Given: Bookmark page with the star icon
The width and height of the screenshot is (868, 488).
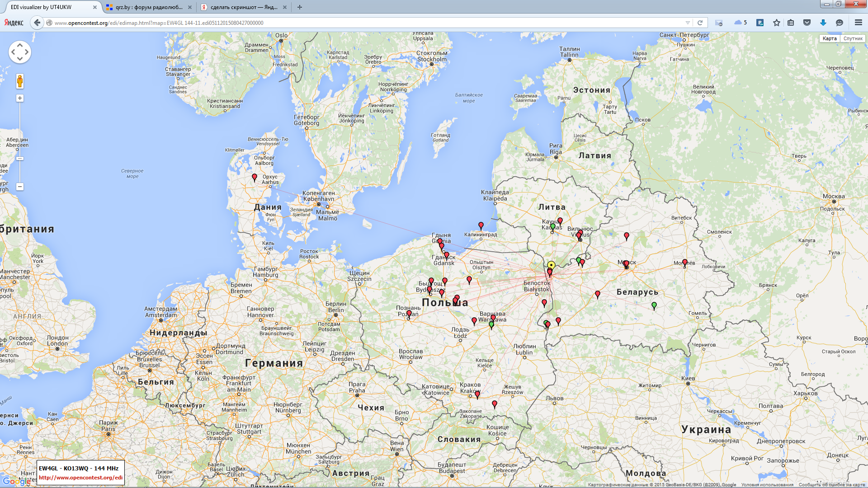Looking at the screenshot, I should coord(777,23).
